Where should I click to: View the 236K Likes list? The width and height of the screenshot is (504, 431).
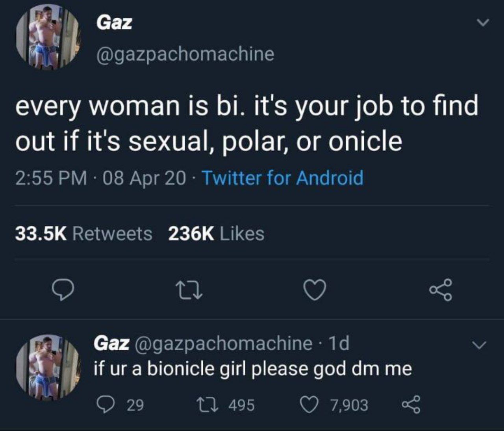[x=216, y=233]
